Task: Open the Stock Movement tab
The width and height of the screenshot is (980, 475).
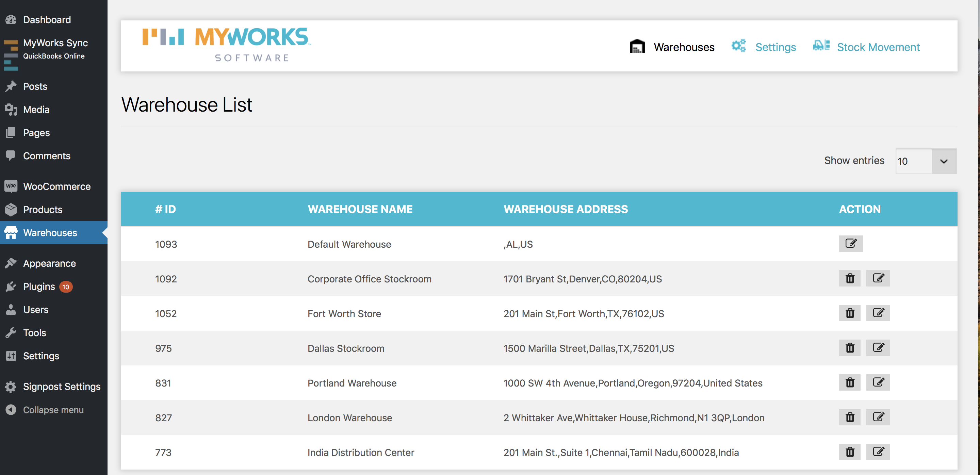Action: coord(878,47)
